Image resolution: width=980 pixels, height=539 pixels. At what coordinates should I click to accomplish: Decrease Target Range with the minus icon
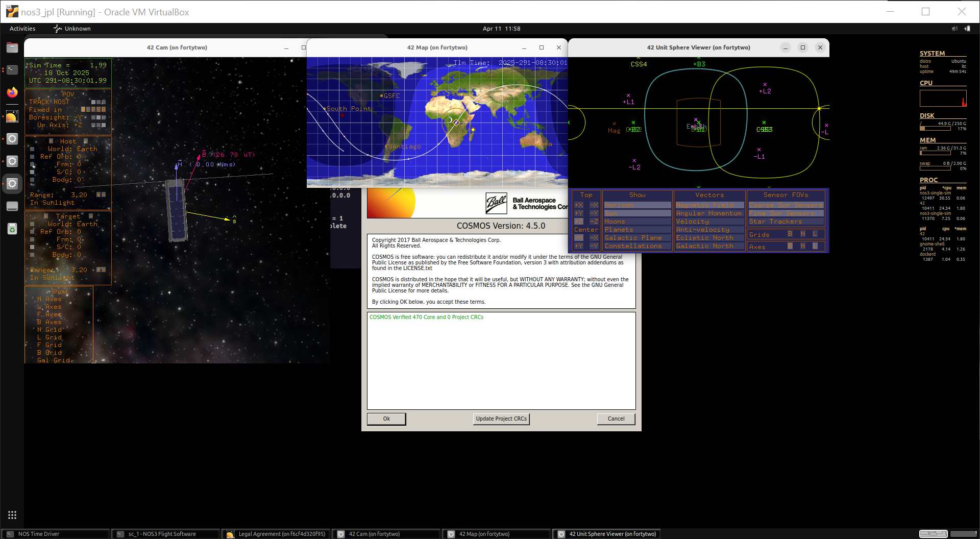(104, 269)
